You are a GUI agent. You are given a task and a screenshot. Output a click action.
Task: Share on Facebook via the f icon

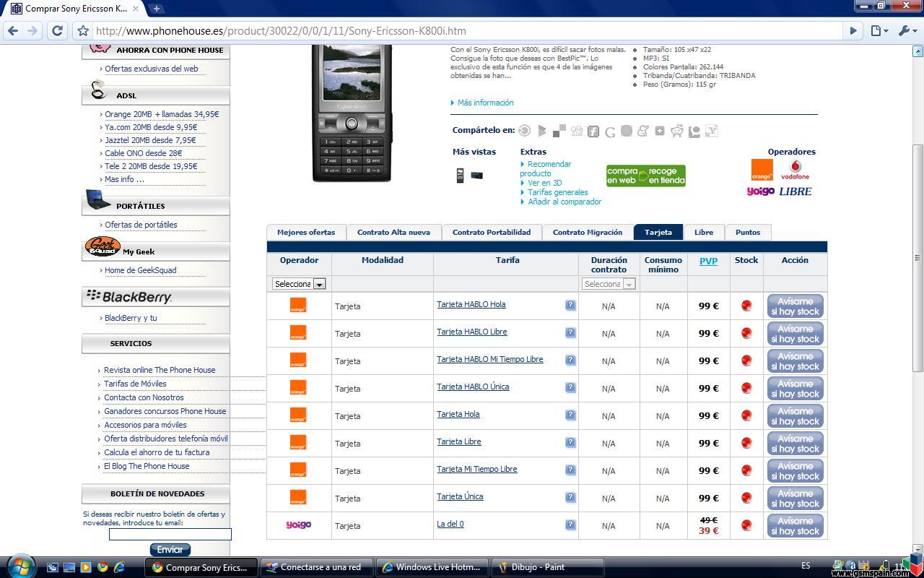(x=593, y=131)
